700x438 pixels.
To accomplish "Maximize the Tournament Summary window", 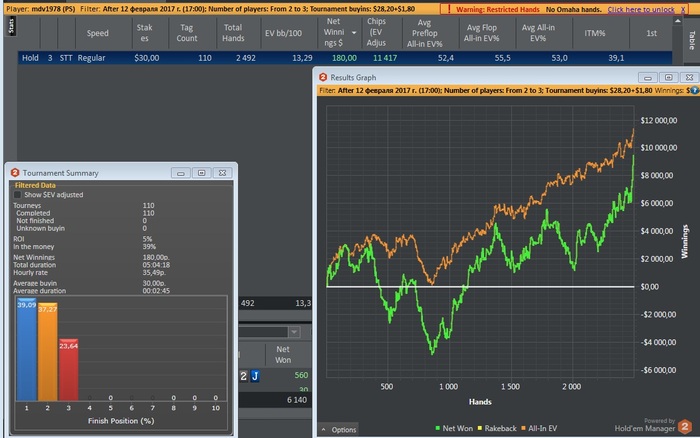I will 201,173.
